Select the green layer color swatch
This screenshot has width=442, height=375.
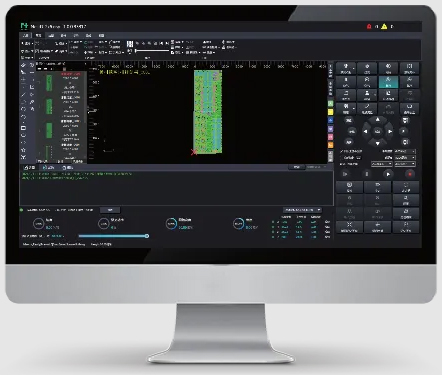pos(330,104)
